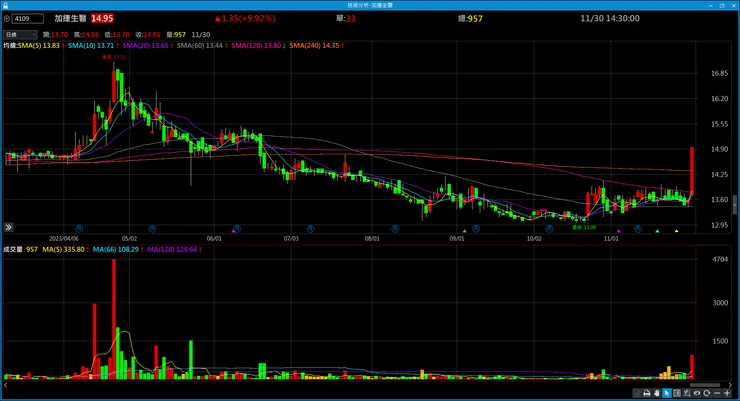Click the timestamp 11/30 14:30:00

click(x=610, y=18)
